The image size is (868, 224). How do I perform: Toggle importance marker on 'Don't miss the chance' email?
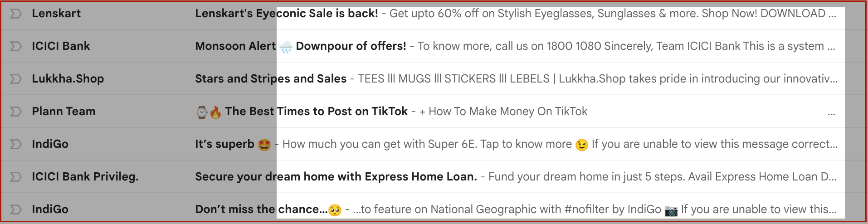pos(16,209)
